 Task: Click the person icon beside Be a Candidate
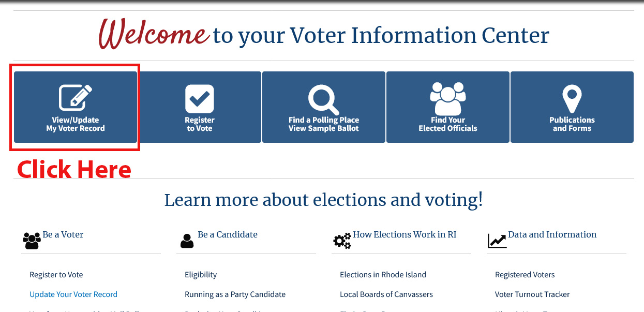[187, 241]
